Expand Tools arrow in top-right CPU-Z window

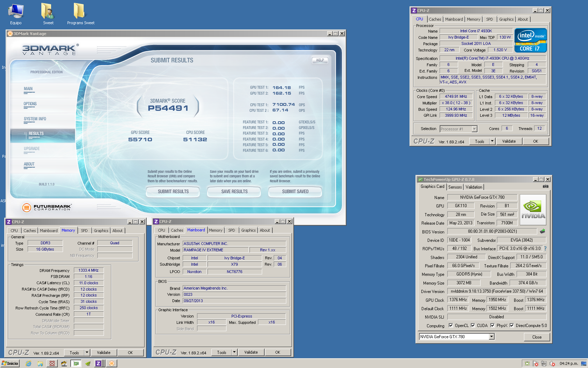point(492,141)
